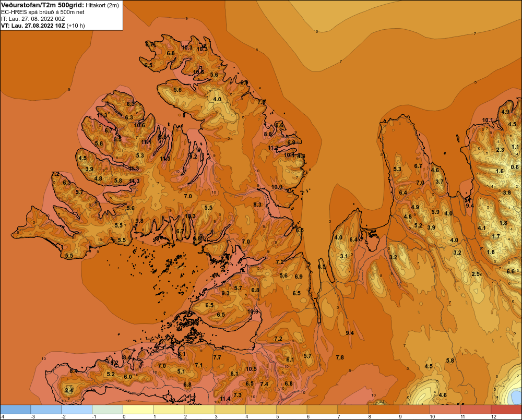Viewport: 522px width, 420px height.
Task: Click the legend tick label '12'
Action: 493,417
